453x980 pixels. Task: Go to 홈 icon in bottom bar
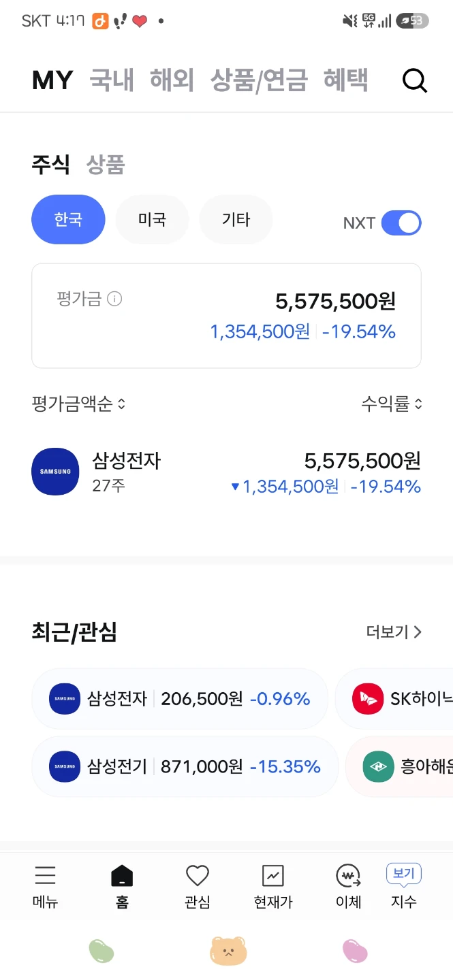pos(122,876)
